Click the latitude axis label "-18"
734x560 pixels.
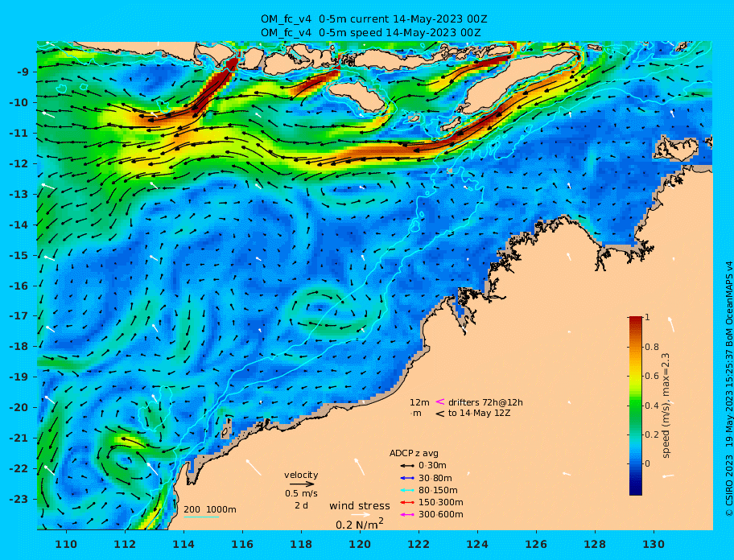coord(19,347)
